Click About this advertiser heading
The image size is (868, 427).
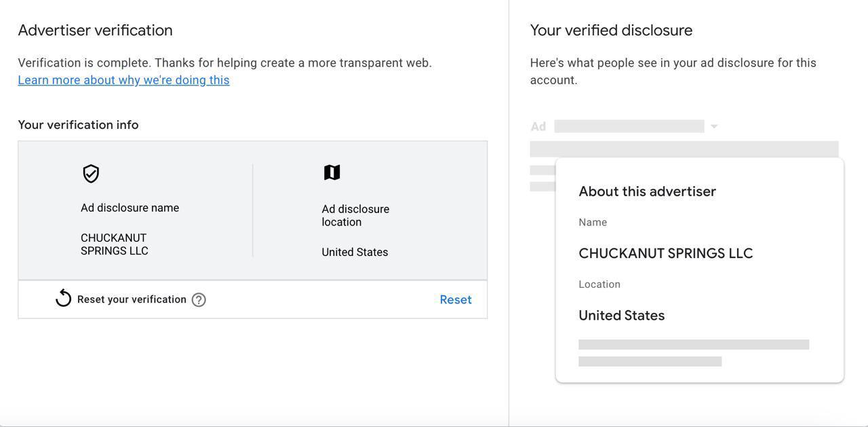[647, 191]
